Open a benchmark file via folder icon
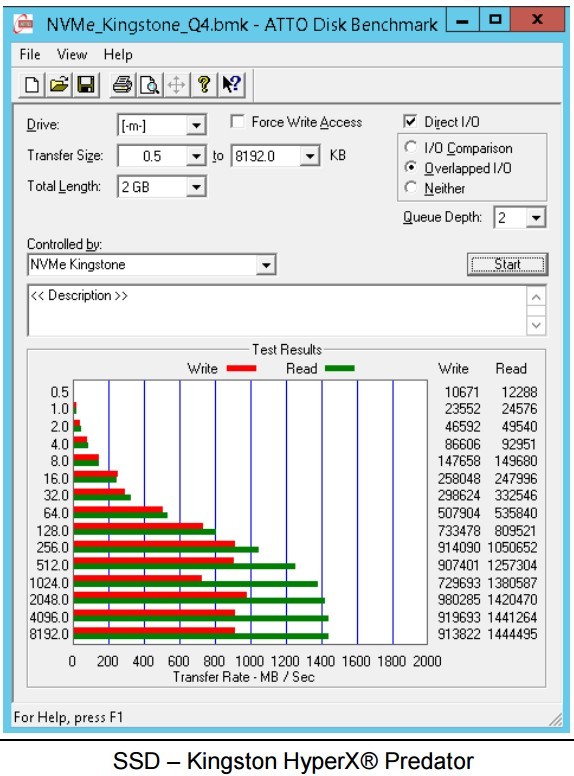The width and height of the screenshot is (574, 776). 59,84
